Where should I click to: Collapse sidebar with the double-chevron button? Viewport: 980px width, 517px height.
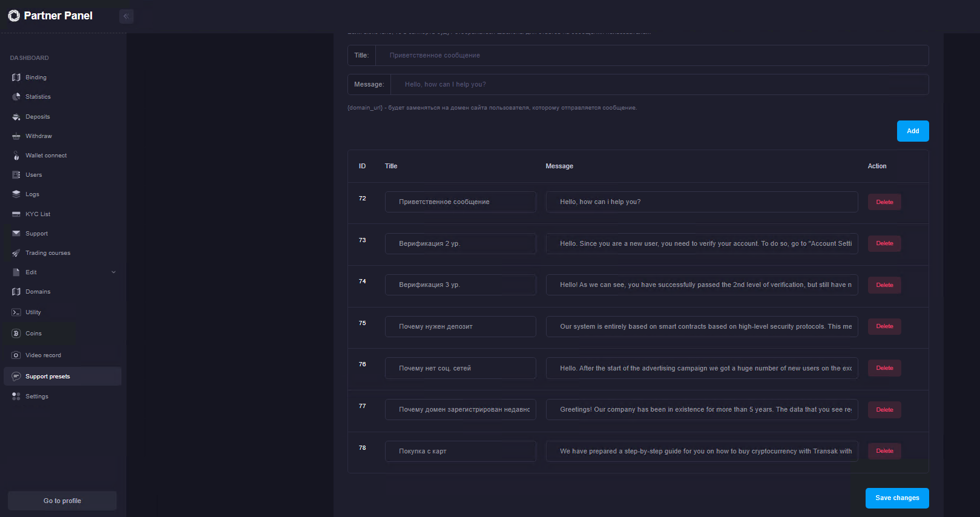pyautogui.click(x=127, y=16)
